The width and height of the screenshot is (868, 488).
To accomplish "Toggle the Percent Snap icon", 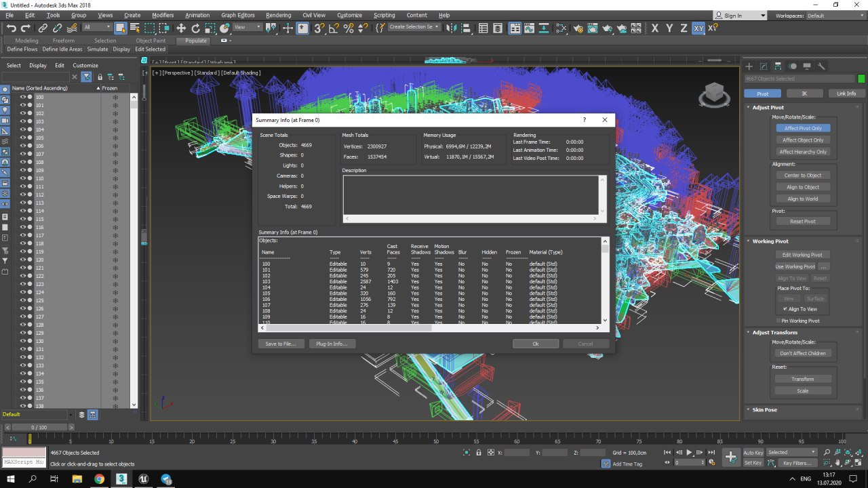I will point(349,28).
